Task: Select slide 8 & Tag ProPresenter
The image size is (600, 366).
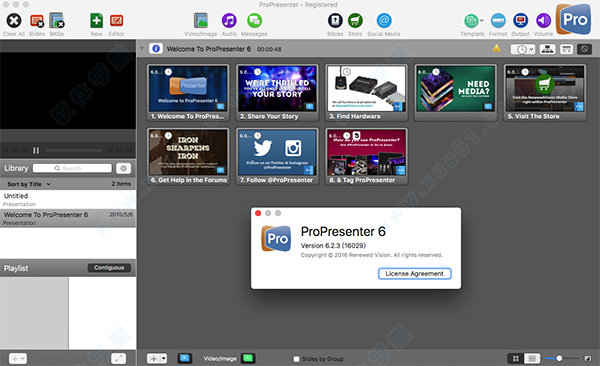Action: [367, 157]
